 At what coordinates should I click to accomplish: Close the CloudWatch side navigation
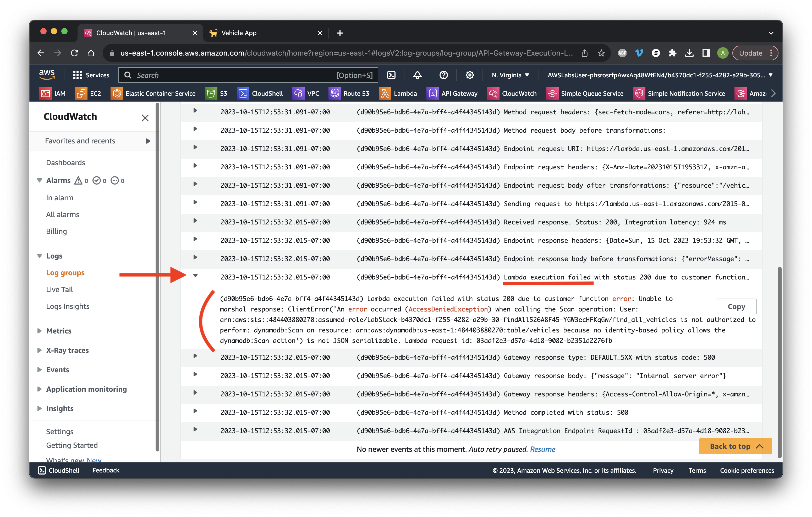click(x=145, y=118)
